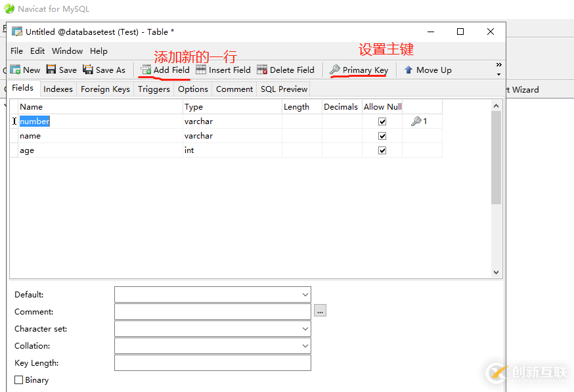
Task: Click the comment ellipsis button
Action: click(x=320, y=311)
